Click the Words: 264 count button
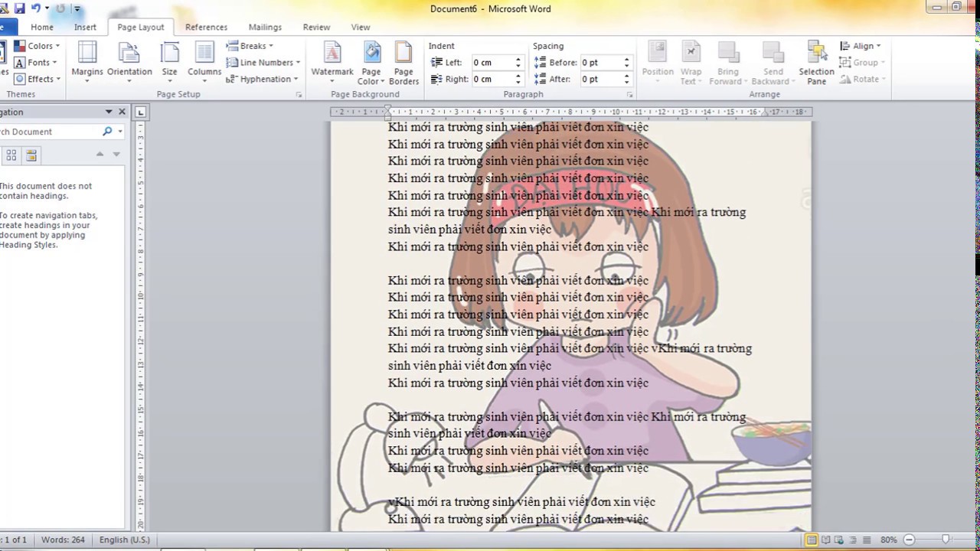Viewport: 980px width, 551px height. pyautogui.click(x=63, y=540)
